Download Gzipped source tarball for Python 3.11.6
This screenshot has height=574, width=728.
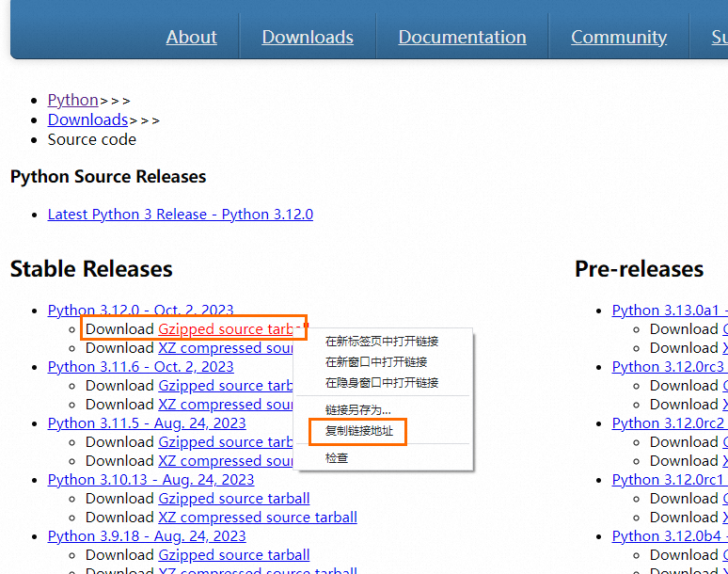(226, 386)
